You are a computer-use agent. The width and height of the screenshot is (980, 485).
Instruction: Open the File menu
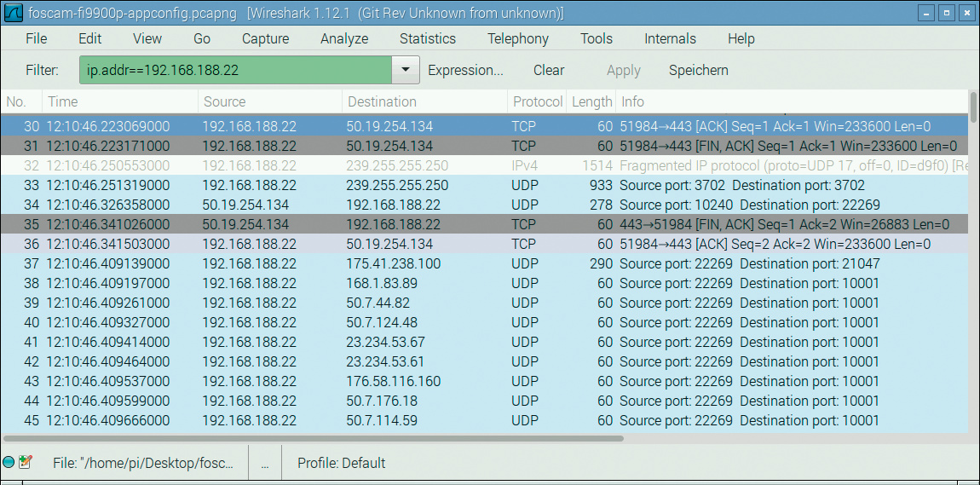click(37, 38)
